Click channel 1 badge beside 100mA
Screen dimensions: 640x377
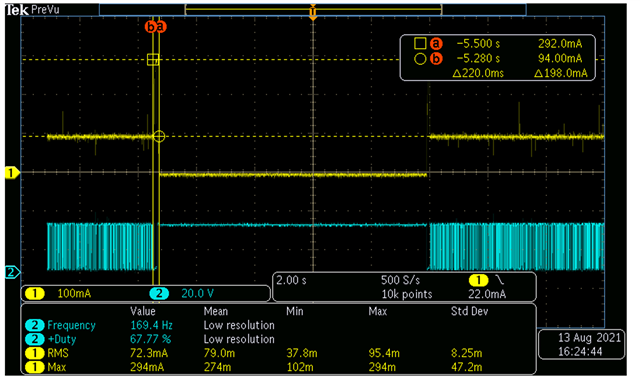point(35,293)
